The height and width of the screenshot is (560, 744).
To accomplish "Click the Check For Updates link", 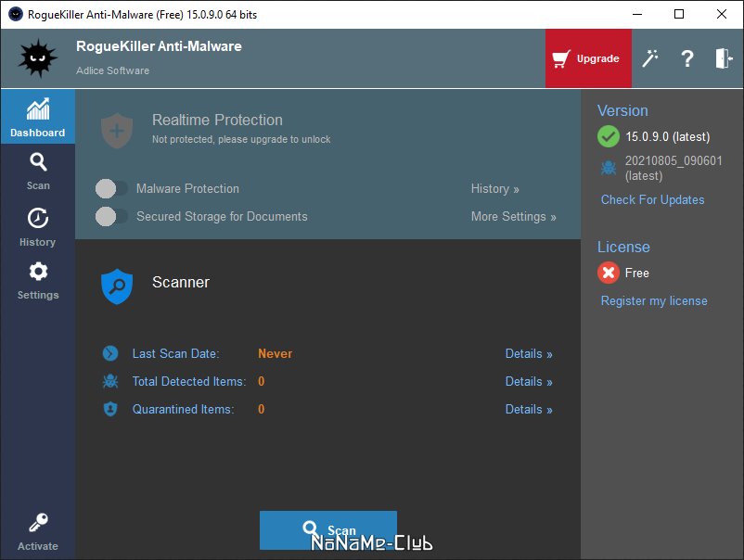I will coord(652,199).
